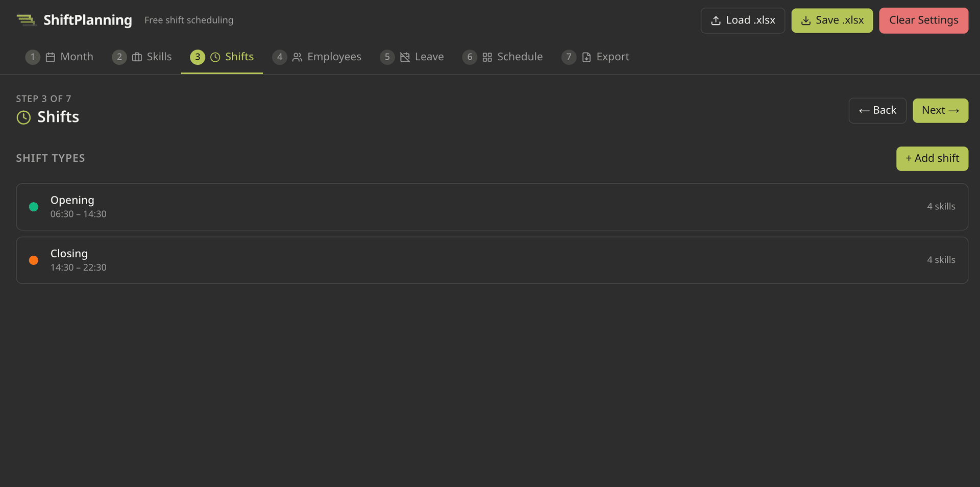Click the ShiftPlanning logo icon
The image size is (980, 487).
tap(26, 20)
